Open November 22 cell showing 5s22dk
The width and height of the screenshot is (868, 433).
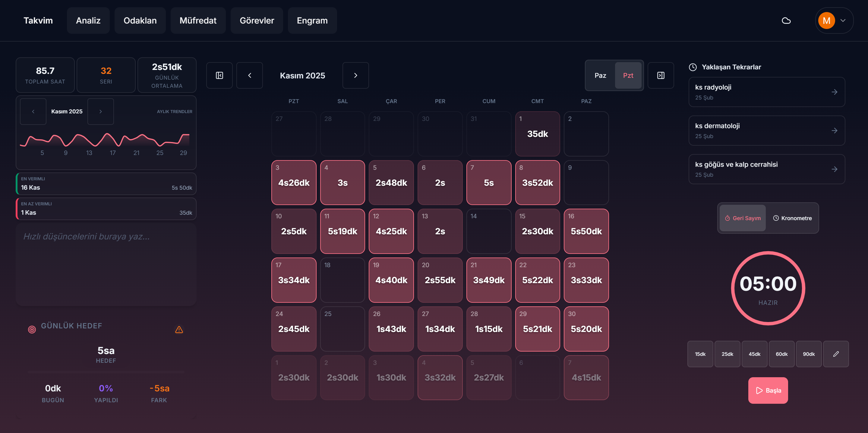pyautogui.click(x=538, y=280)
